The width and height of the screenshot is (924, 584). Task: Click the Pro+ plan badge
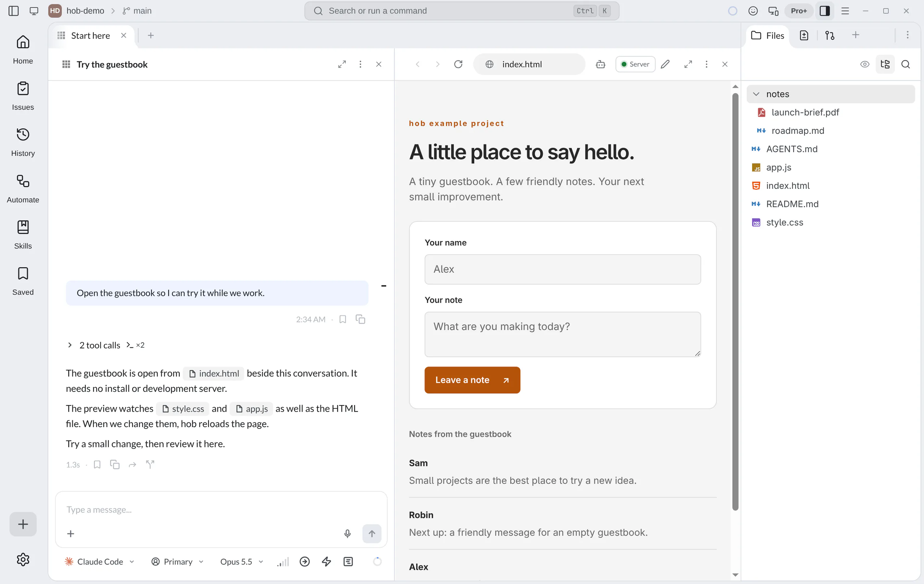tap(798, 11)
